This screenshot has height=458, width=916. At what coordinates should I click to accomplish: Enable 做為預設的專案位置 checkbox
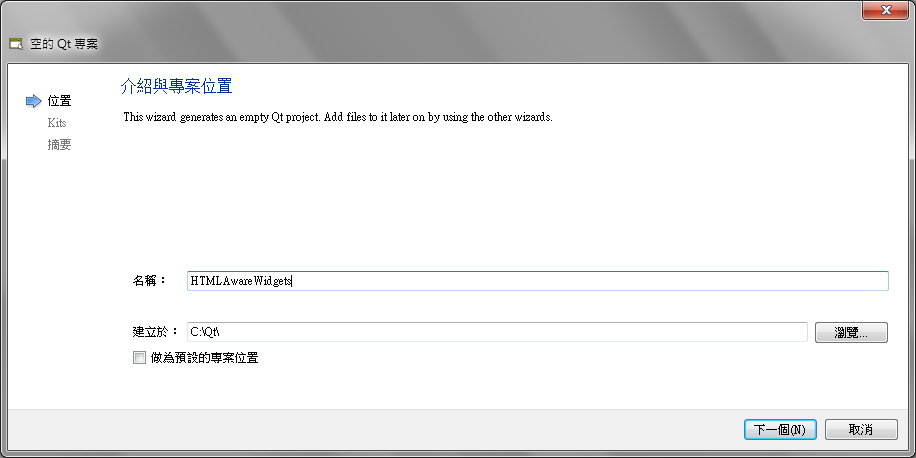click(139, 358)
